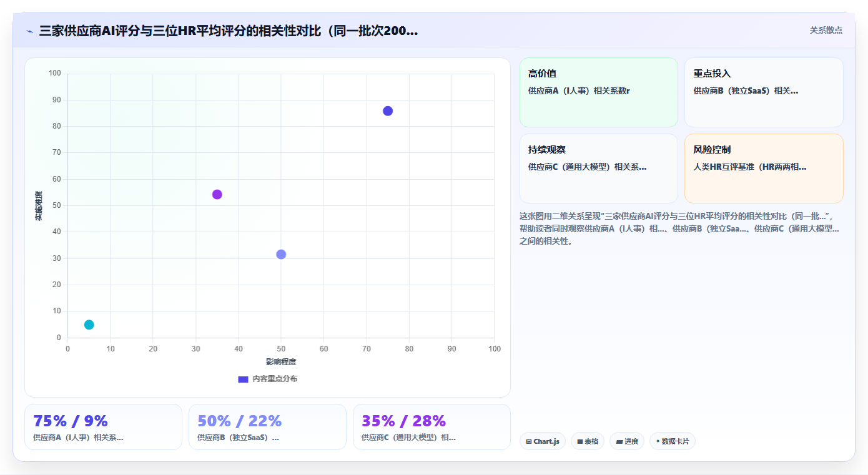This screenshot has width=868, height=475.
Task: Click the 表格 chip's small icon
Action: (x=580, y=441)
